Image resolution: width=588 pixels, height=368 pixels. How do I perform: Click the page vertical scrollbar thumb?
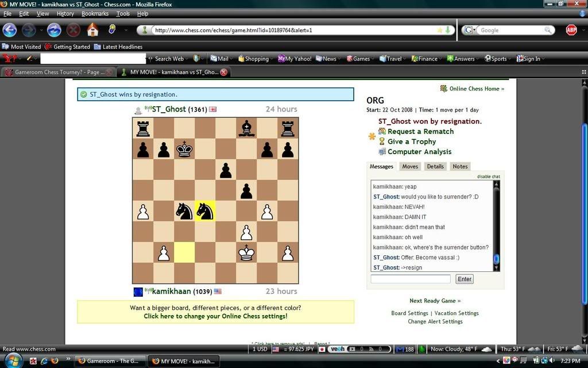click(584, 214)
